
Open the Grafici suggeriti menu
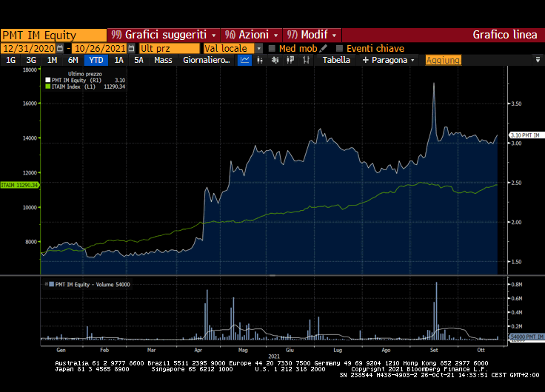164,35
